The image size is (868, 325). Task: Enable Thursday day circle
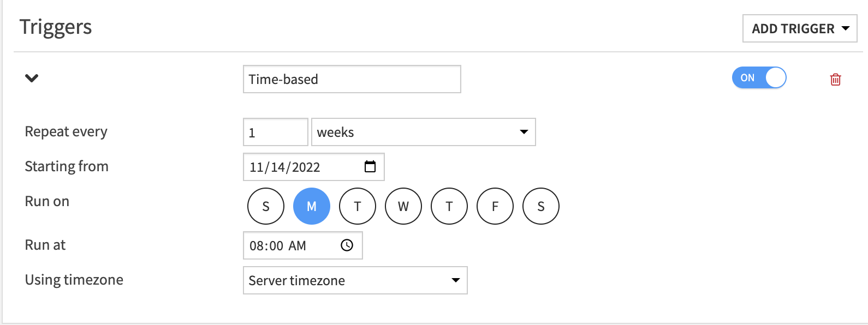point(449,206)
